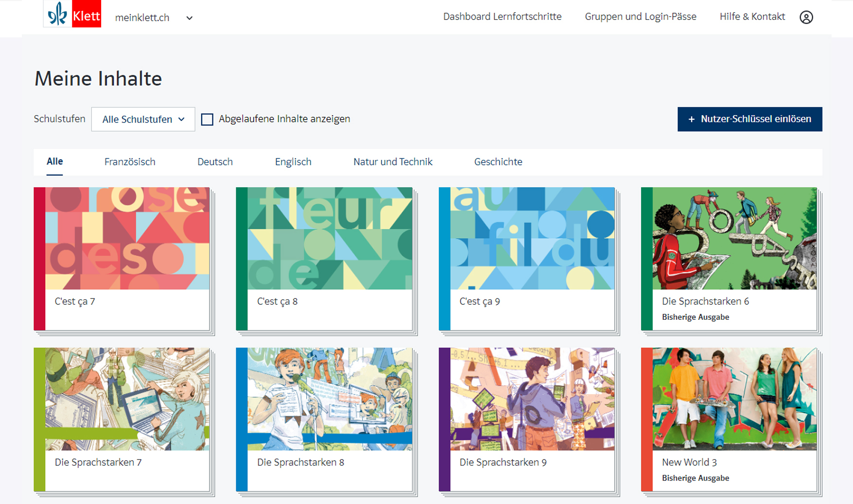This screenshot has width=853, height=504.
Task: Select the C'est ça 9 cover image
Action: [532, 239]
